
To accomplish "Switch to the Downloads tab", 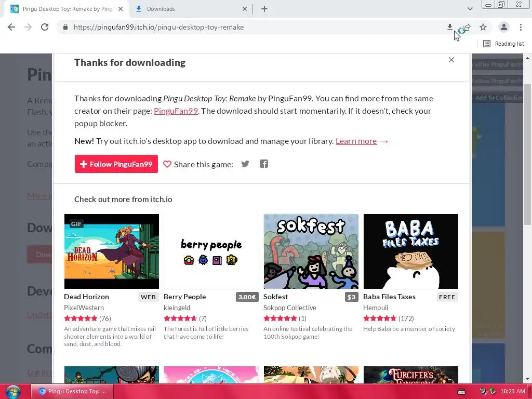I will (191, 9).
